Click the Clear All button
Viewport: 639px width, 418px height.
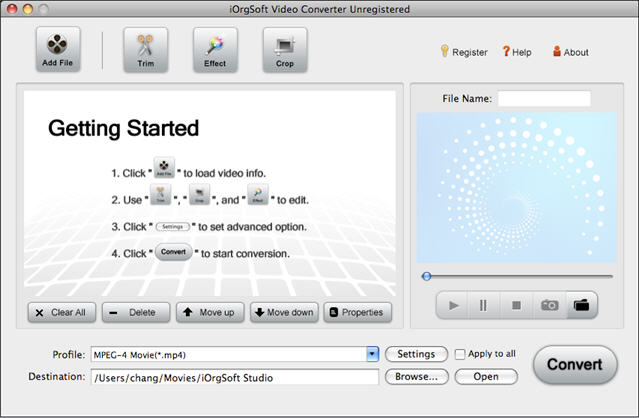(x=62, y=312)
